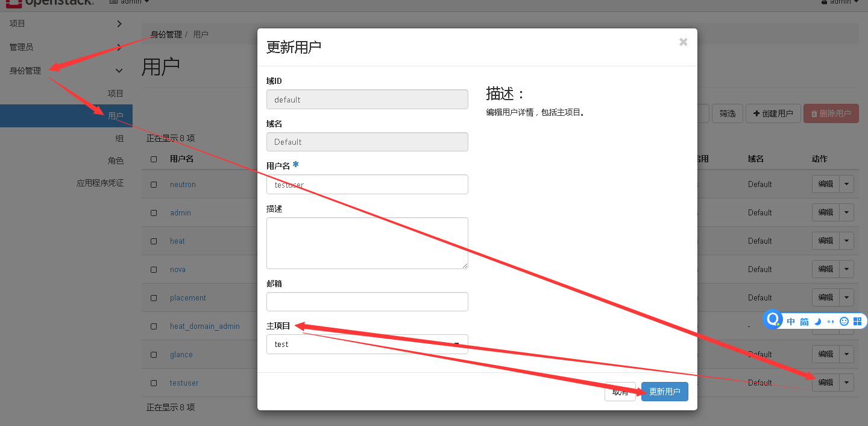Image resolution: width=868 pixels, height=426 pixels.
Task: Sort the table by the 域名 column header
Action: 756,159
